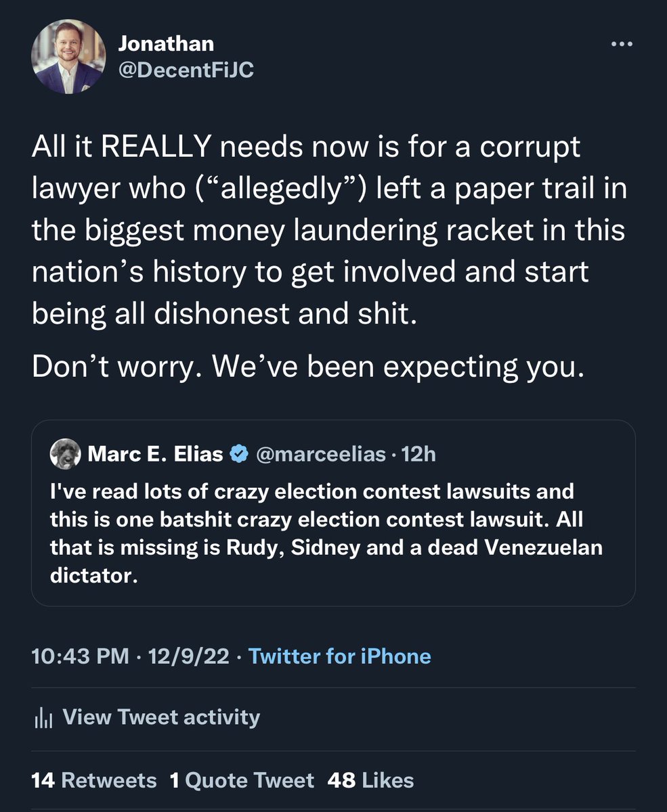The width and height of the screenshot is (667, 812).
Task: Open View Tweet activity
Action: pyautogui.click(x=161, y=717)
